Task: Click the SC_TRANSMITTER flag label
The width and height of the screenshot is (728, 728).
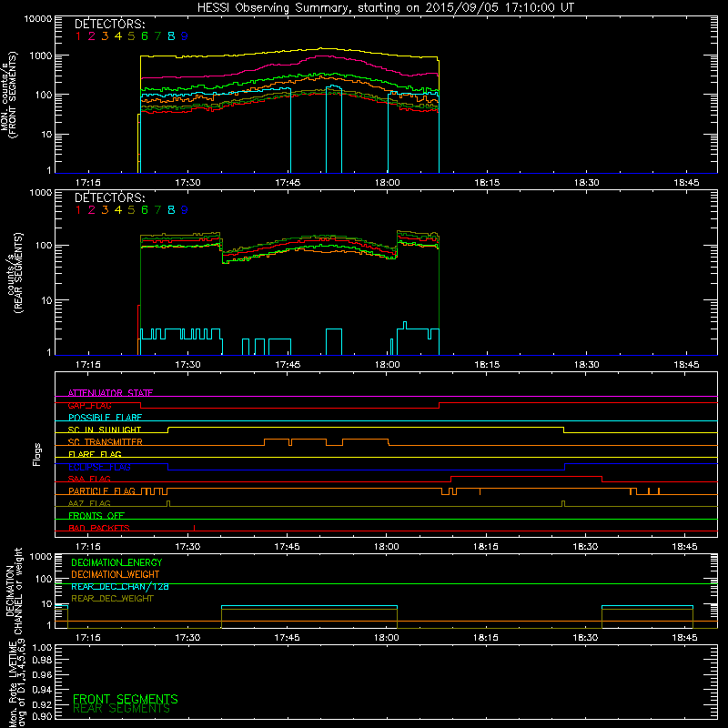Action: 106,442
